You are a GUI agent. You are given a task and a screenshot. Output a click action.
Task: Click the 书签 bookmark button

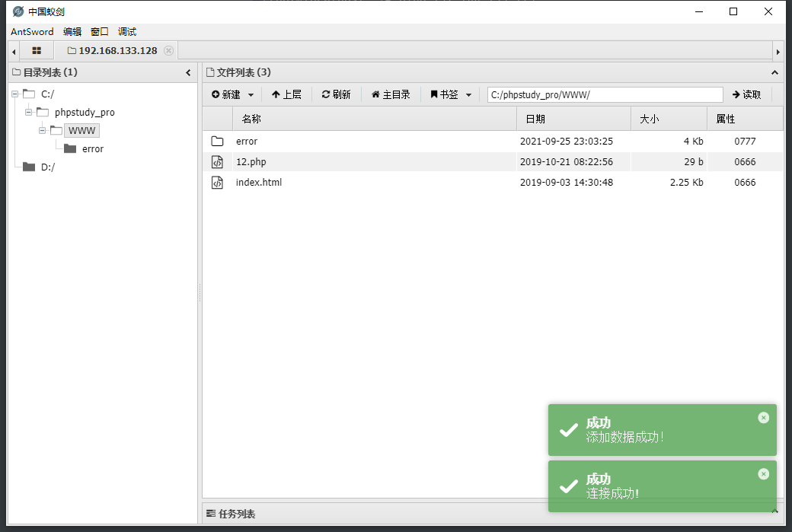444,94
